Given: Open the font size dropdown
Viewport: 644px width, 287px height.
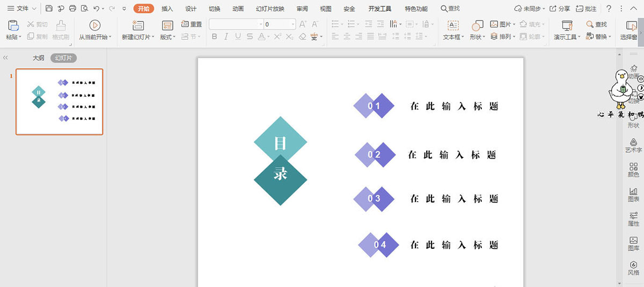Looking at the screenshot, I should (293, 24).
